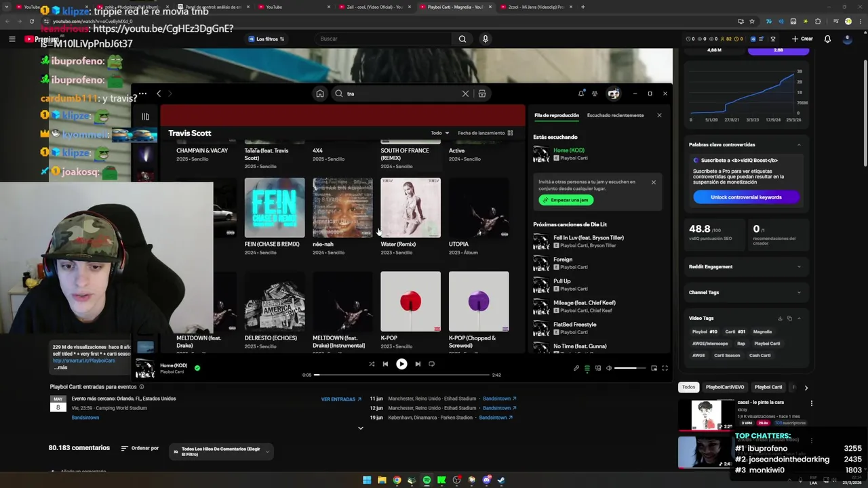The image size is (868, 488).
Task: Open Ordenar por comments sort
Action: (140, 448)
